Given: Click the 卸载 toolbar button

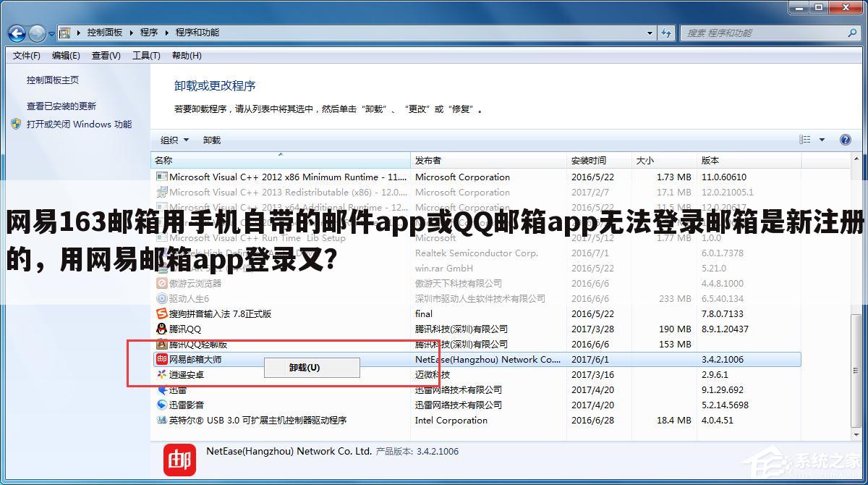Looking at the screenshot, I should click(x=212, y=140).
